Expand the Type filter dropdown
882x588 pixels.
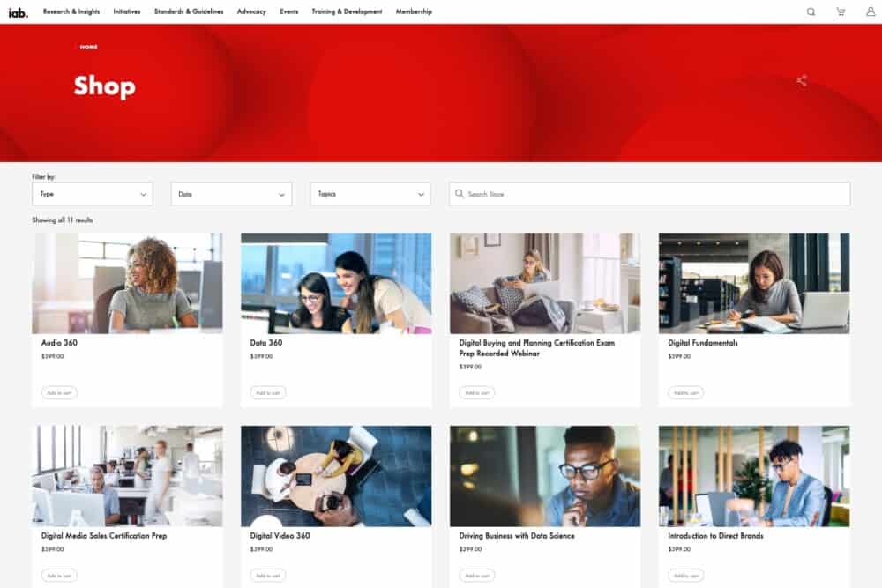tap(93, 194)
